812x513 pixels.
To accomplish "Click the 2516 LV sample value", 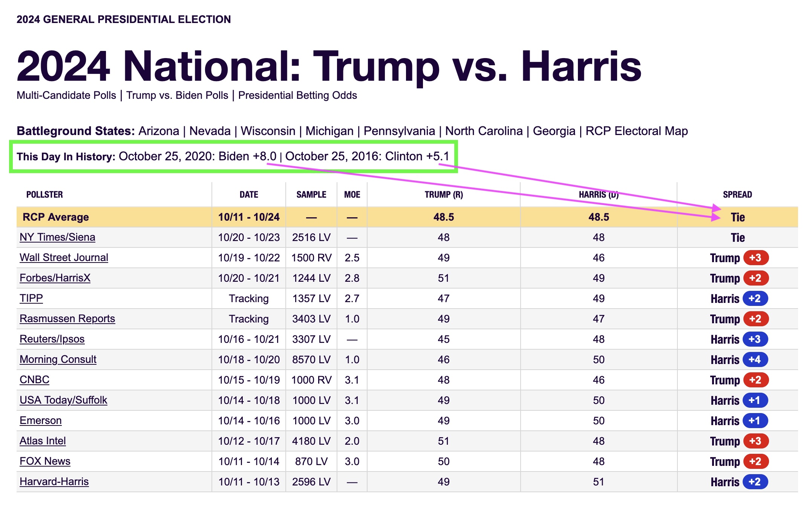I will point(311,237).
